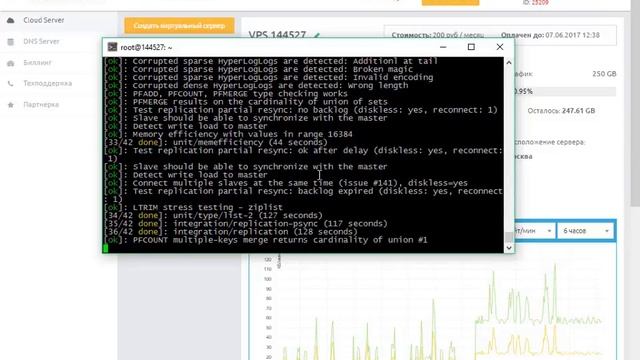The height and width of the screenshot is (360, 640).
Task: Click the terminal scrollbar up arrow
Action: click(509, 62)
